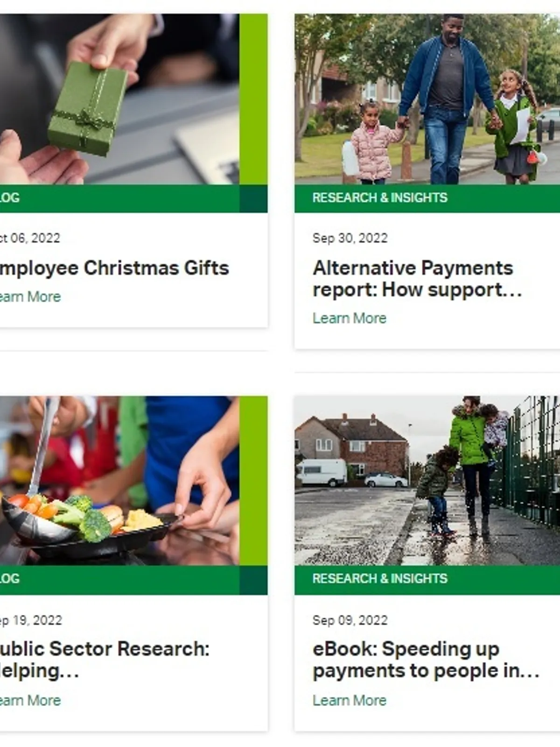Open the Alternative Payments report headline

click(417, 279)
